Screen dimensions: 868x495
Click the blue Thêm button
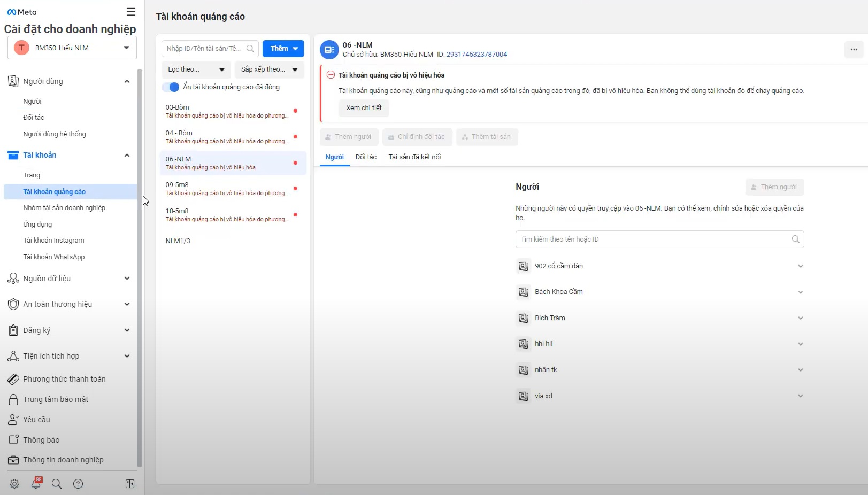[x=283, y=49]
